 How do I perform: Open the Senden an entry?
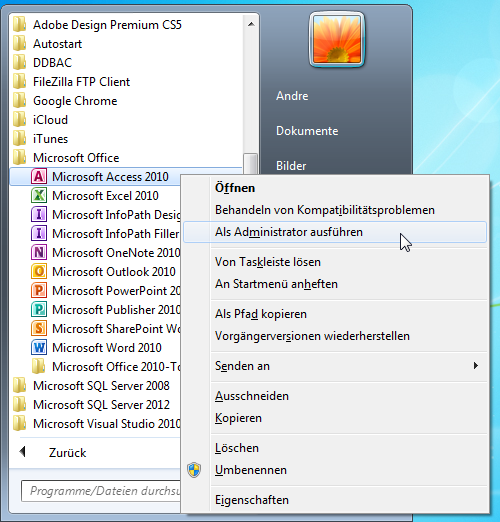pyautogui.click(x=335, y=366)
